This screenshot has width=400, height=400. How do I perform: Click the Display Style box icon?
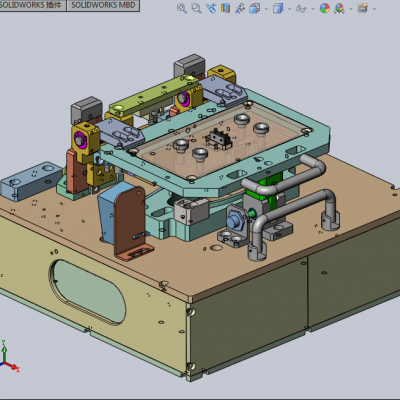[x=278, y=8]
